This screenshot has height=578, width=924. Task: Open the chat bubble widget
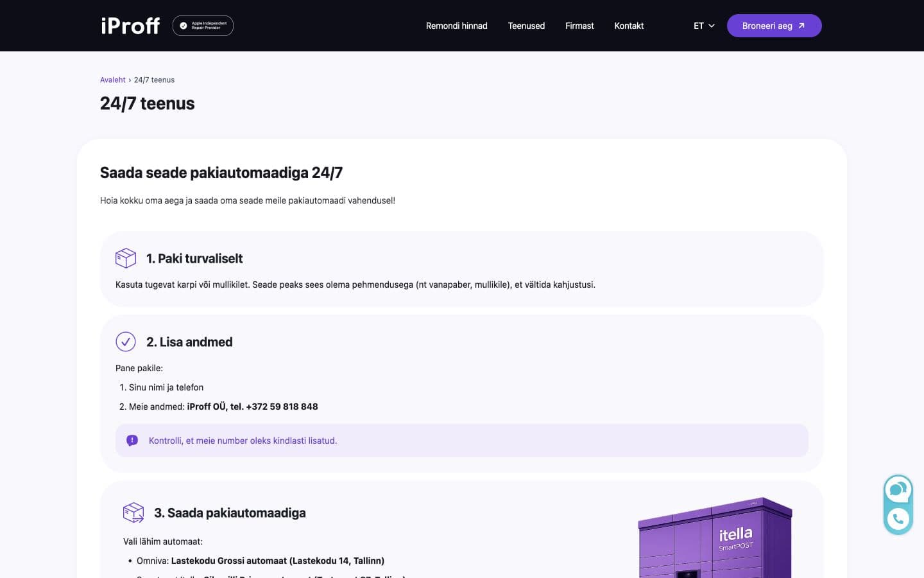point(898,490)
